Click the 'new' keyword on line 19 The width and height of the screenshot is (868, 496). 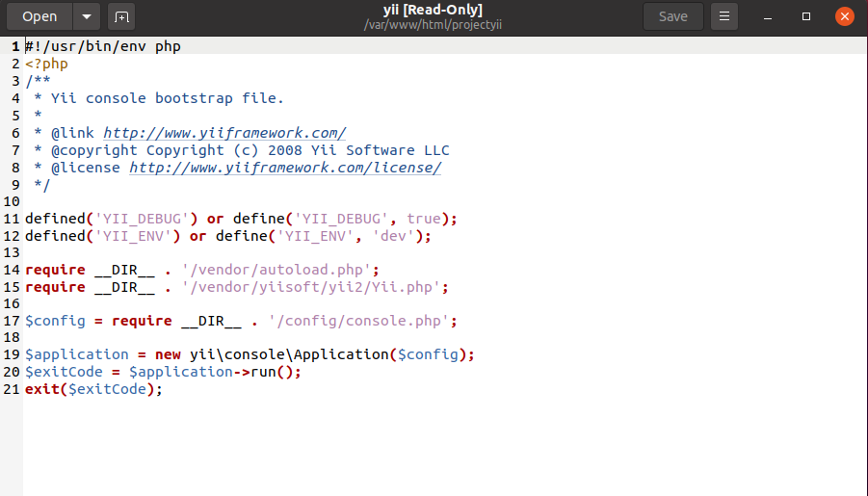tap(168, 354)
